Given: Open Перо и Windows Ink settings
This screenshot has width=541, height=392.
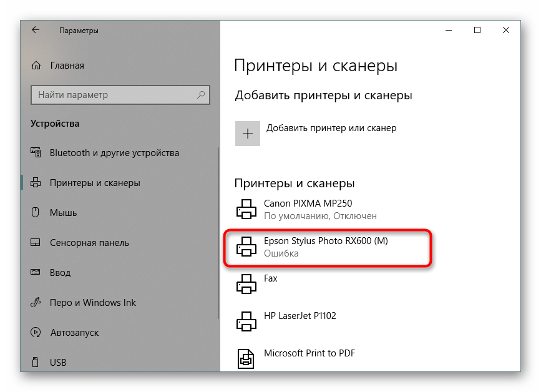Looking at the screenshot, I should [x=92, y=303].
